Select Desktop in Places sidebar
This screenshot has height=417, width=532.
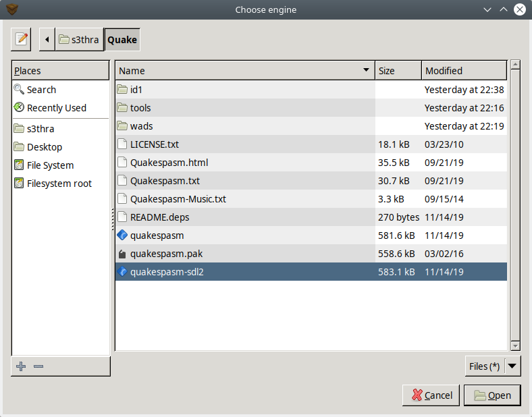click(x=61, y=147)
